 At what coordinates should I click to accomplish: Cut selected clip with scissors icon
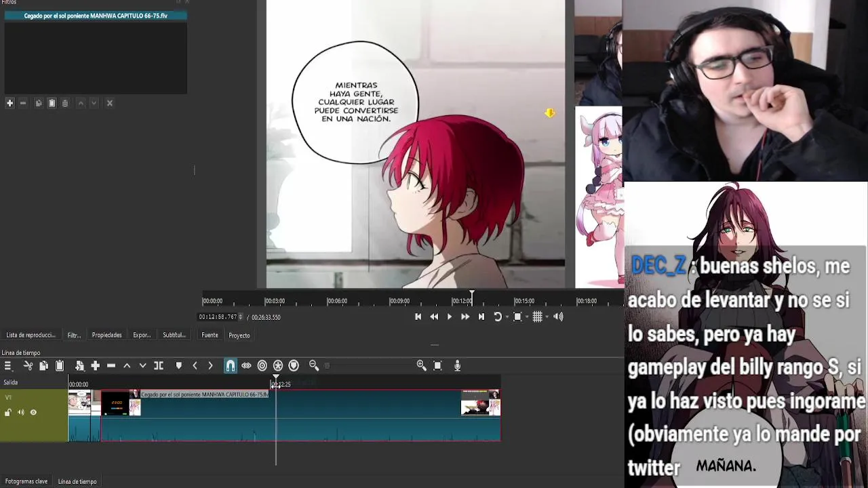point(28,365)
